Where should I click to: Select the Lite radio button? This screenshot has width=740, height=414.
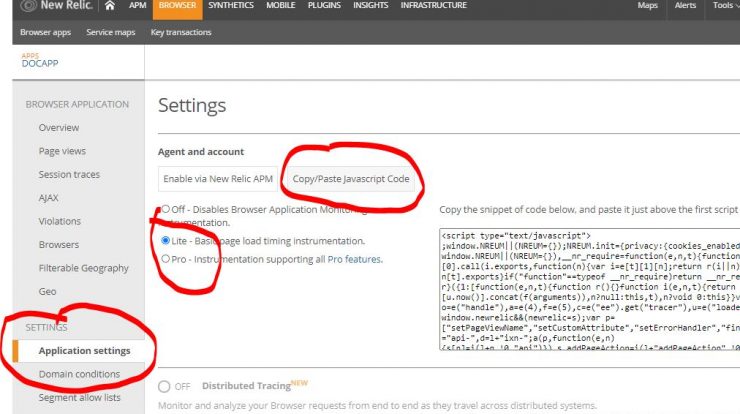pyautogui.click(x=165, y=240)
